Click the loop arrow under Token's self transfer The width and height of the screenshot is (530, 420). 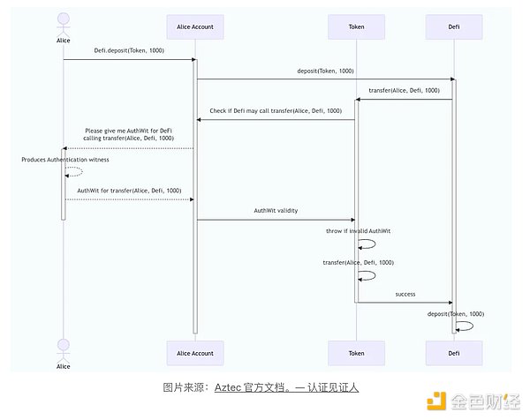365,275
